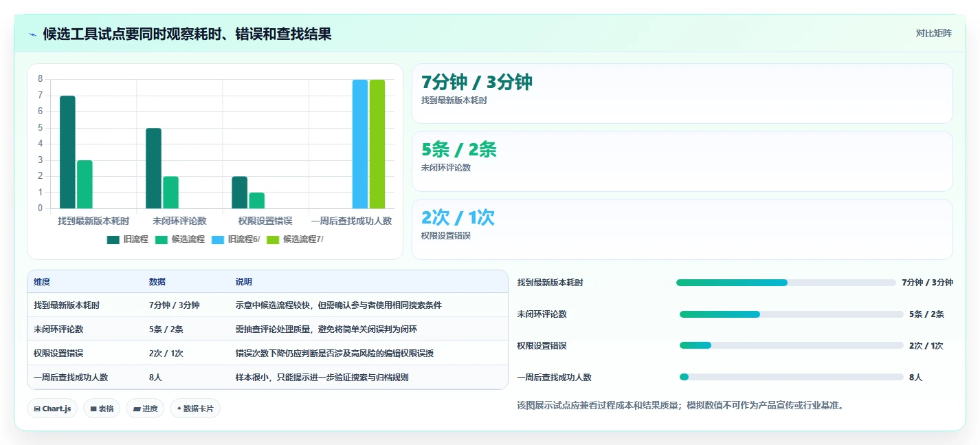
Task: Click progress value label 7分钟 / 3分钟
Action: 927,283
